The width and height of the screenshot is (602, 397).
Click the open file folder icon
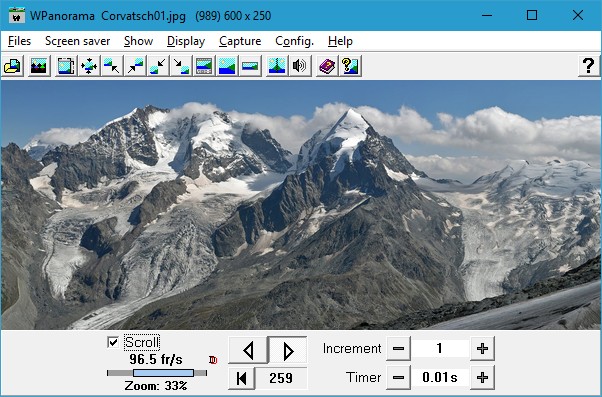[x=12, y=66]
